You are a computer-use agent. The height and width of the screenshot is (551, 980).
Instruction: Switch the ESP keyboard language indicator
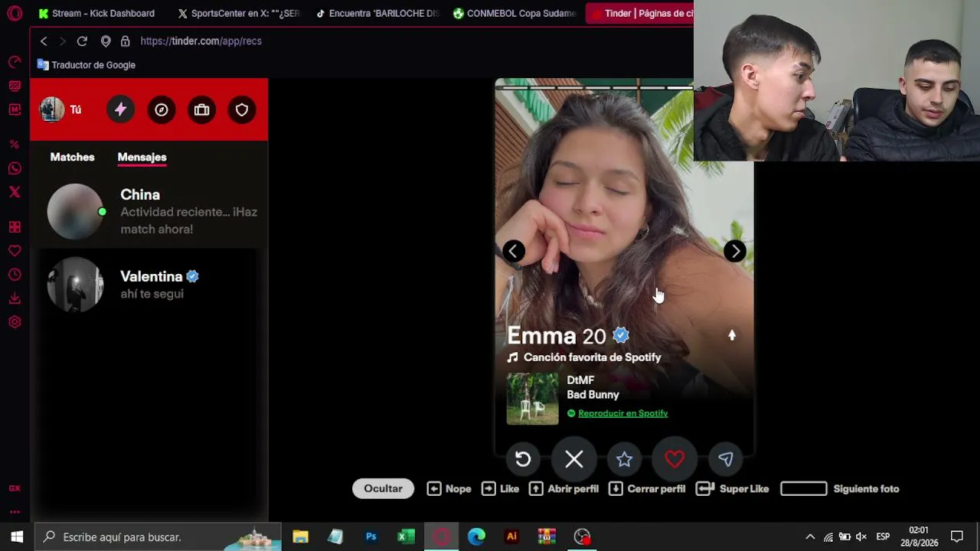click(x=883, y=537)
